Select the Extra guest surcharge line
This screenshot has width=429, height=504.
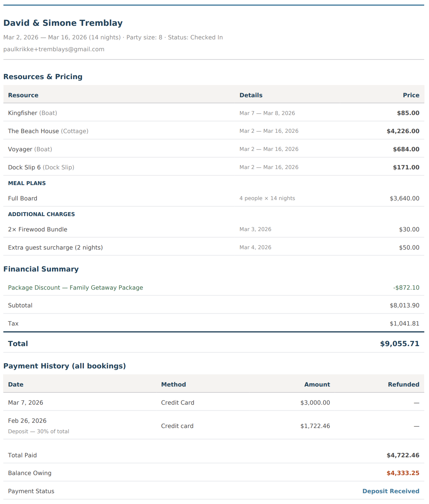point(55,247)
